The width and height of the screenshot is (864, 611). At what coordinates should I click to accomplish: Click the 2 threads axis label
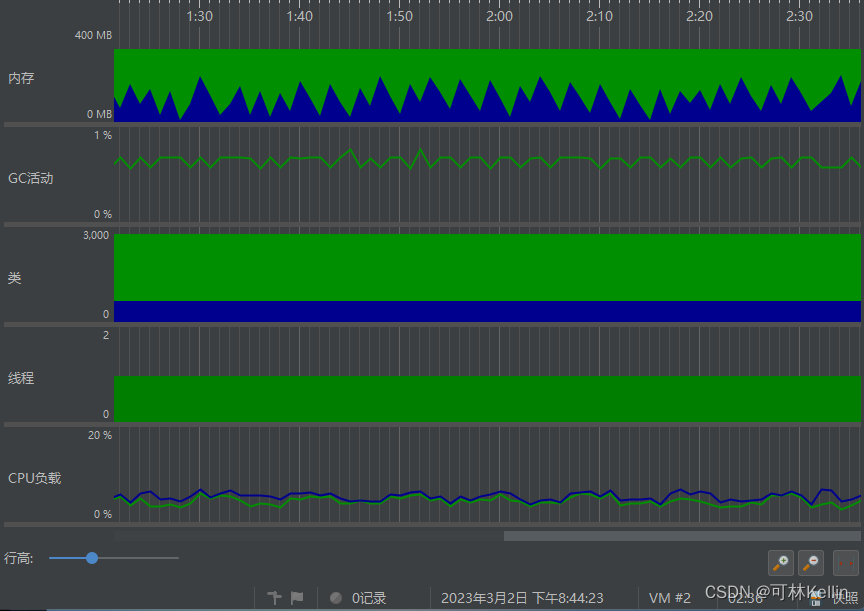[106, 336]
